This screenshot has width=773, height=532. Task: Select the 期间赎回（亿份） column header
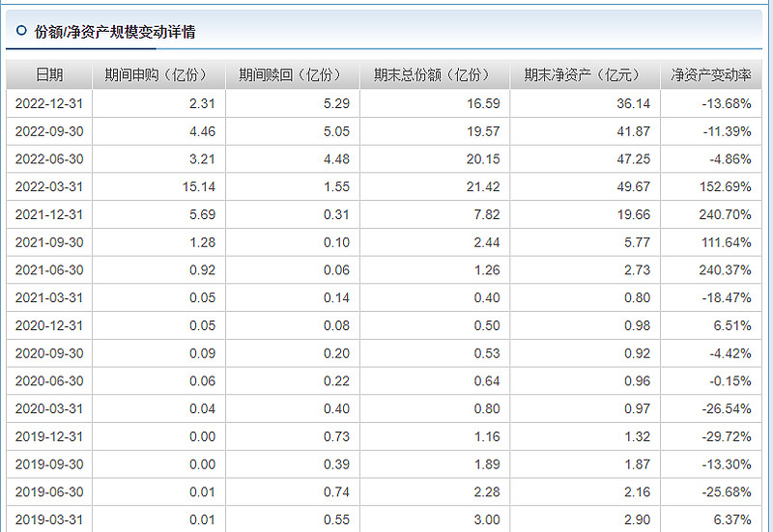pos(293,75)
